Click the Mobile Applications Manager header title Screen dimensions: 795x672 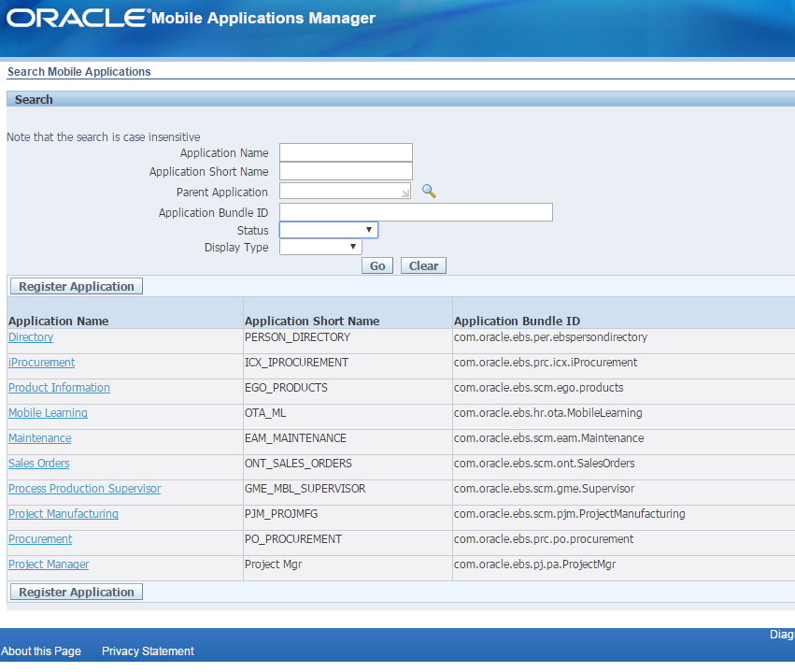[263, 19]
